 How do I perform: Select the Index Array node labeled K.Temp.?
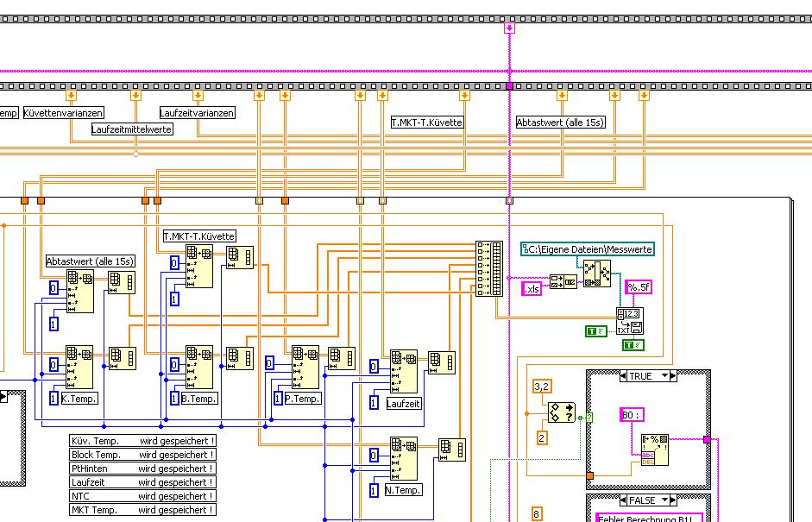click(x=79, y=368)
